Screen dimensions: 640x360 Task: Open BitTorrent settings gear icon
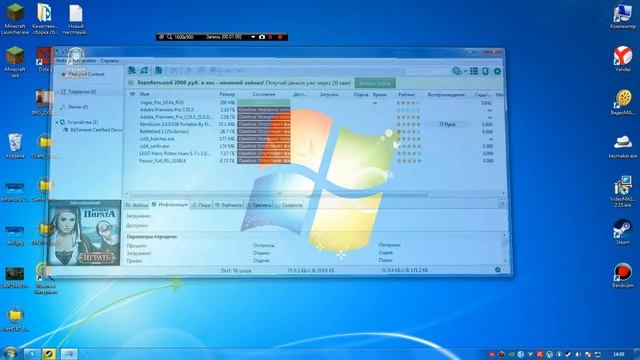click(x=497, y=71)
